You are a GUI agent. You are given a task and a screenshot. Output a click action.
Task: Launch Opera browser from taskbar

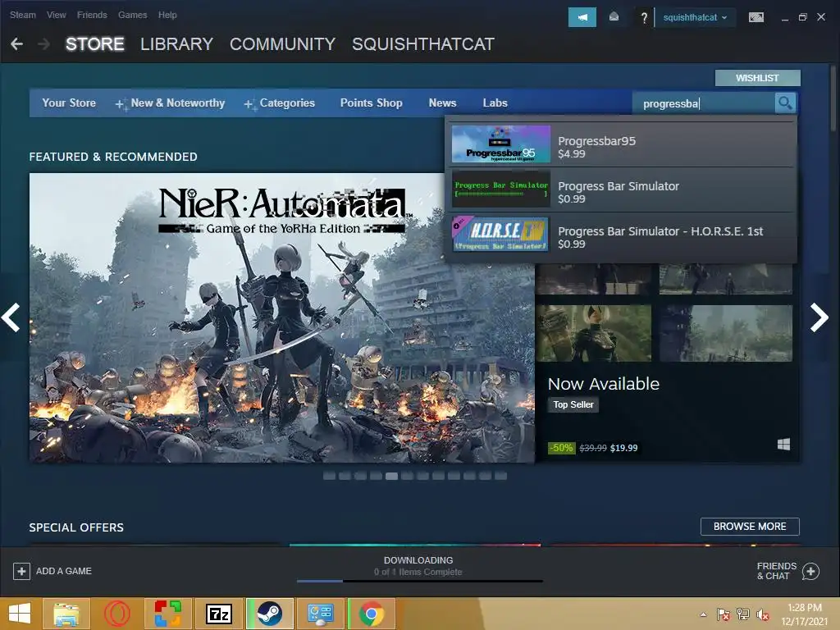click(x=116, y=614)
